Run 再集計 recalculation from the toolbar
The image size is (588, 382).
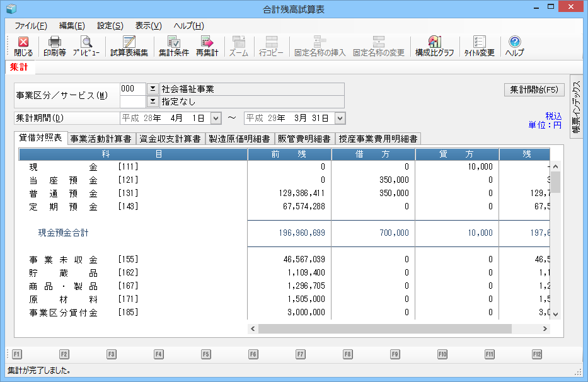(x=207, y=46)
